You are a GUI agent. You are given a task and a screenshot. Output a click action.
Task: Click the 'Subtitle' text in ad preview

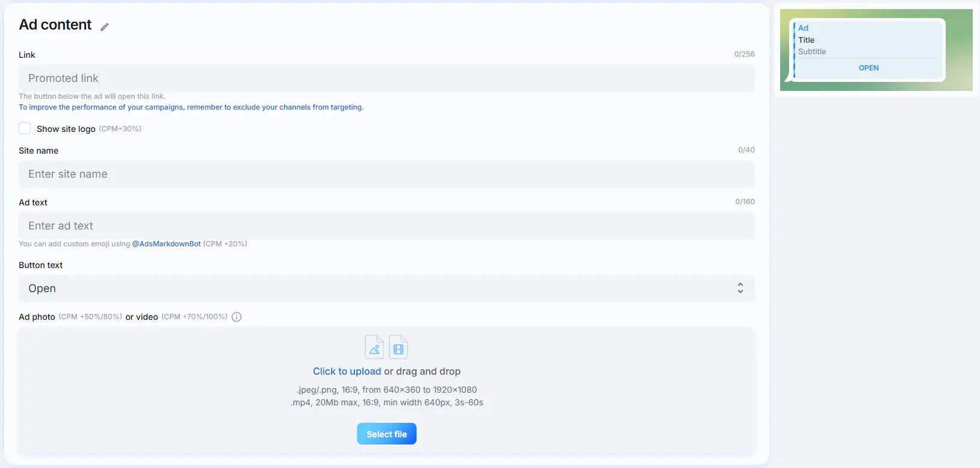tap(812, 52)
